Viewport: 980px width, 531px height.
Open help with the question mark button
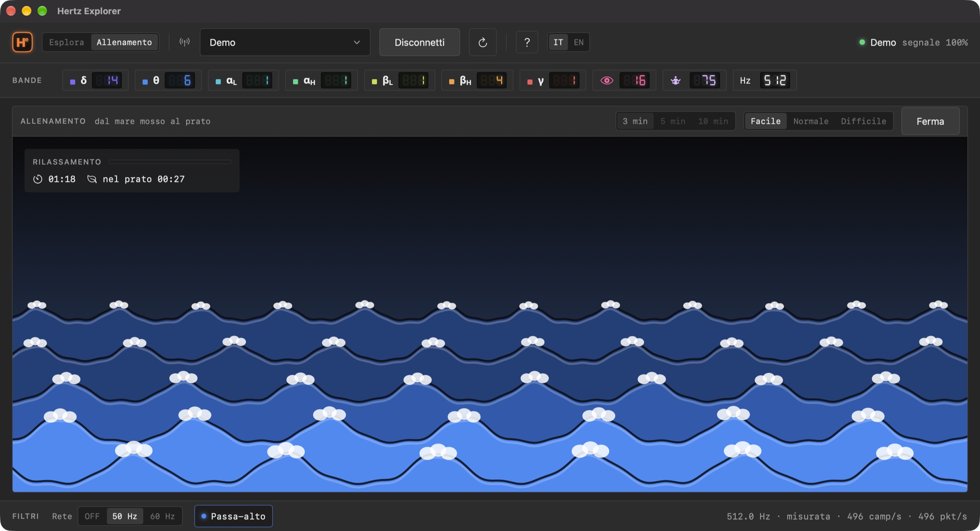[x=527, y=42]
